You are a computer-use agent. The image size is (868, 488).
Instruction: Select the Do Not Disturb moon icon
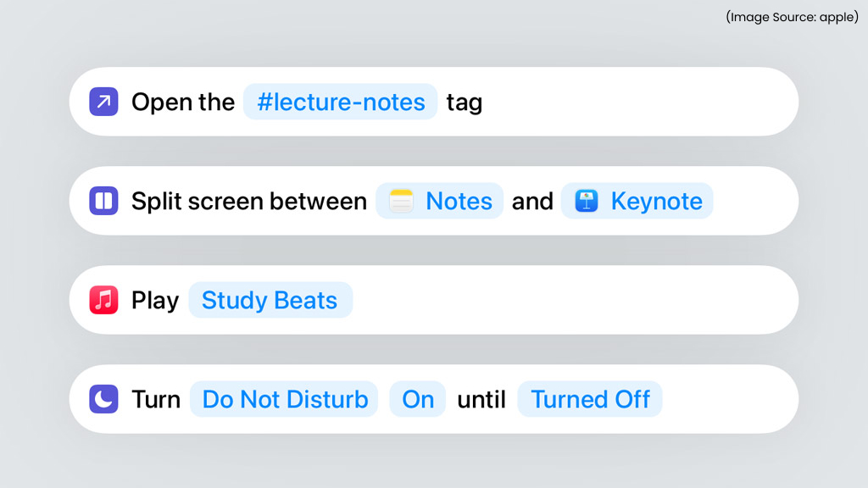click(x=103, y=399)
